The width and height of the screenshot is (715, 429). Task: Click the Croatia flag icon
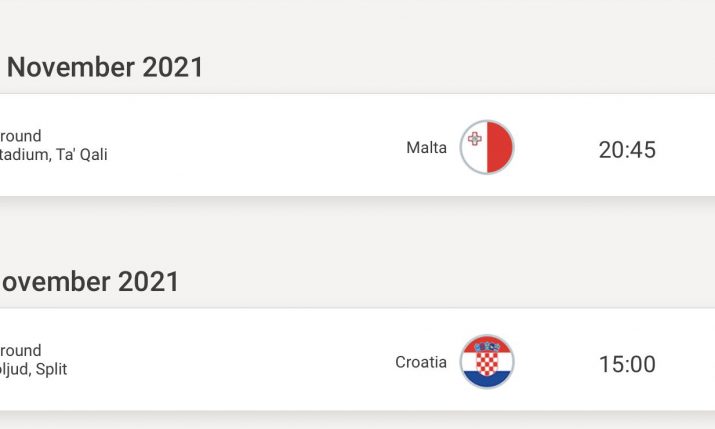[486, 362]
